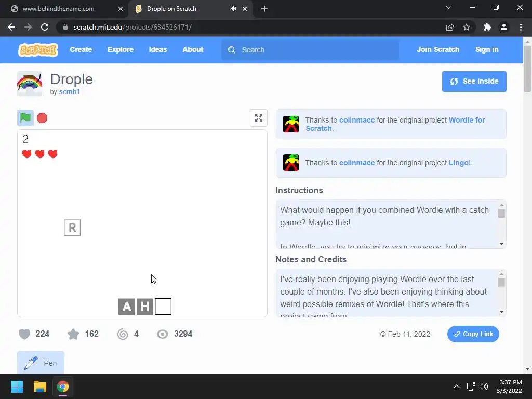Image resolution: width=532 pixels, height=399 pixels.
Task: Click the page vertical scrollbar thumb
Action: click(x=527, y=69)
